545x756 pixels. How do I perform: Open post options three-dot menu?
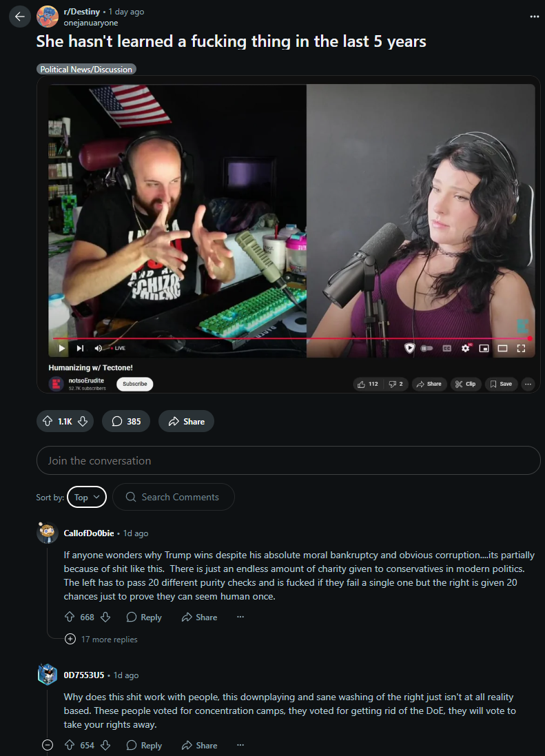point(534,17)
